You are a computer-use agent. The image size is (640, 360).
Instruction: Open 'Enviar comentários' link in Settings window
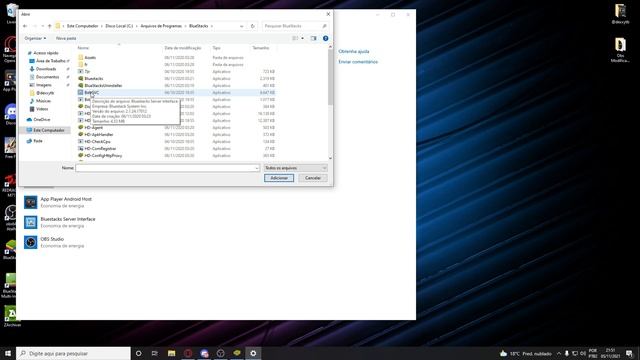[358, 62]
